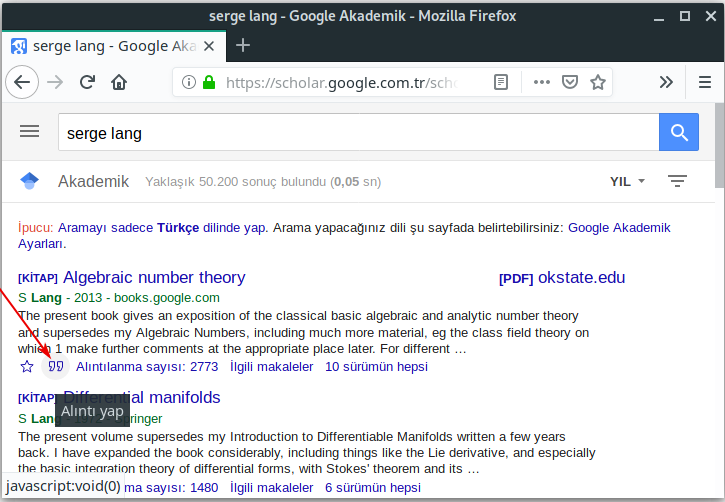Image resolution: width=725 pixels, height=502 pixels.
Task: Open Firefox main hamburger menu
Action: coord(705,82)
